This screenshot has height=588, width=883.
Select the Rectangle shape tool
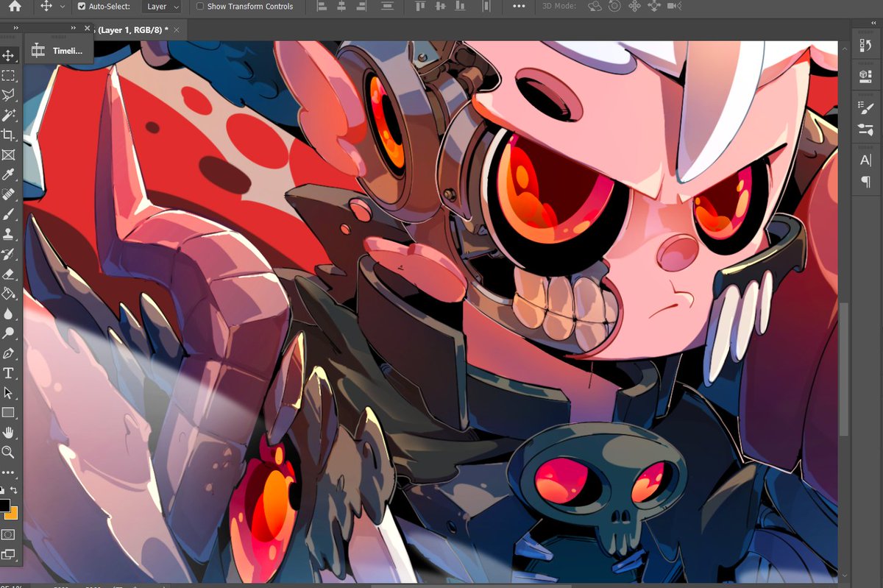(x=8, y=413)
